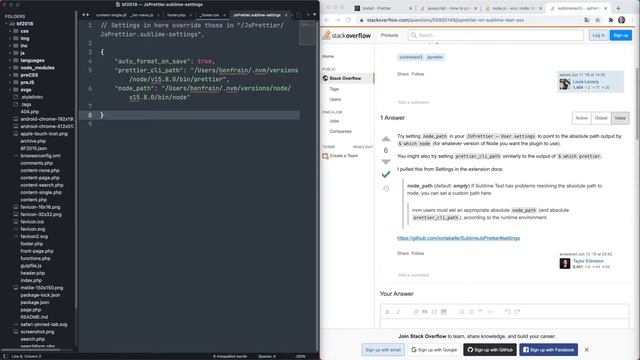Open the Tags page in left sidebar
The image size is (640, 360).
coord(334,89)
